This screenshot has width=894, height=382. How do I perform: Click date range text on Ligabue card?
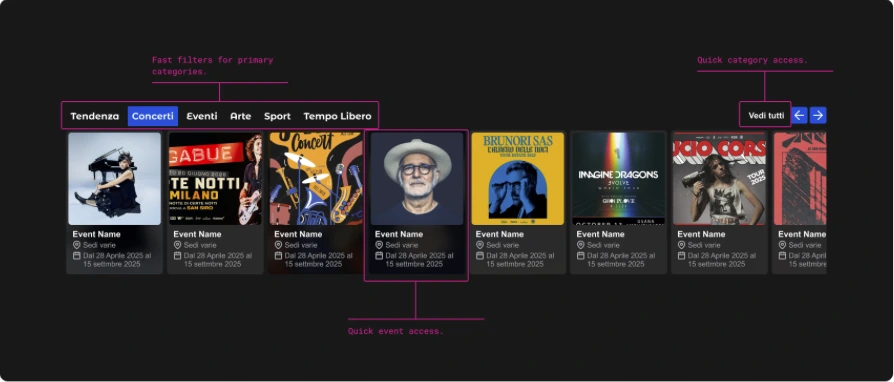[x=218, y=260]
